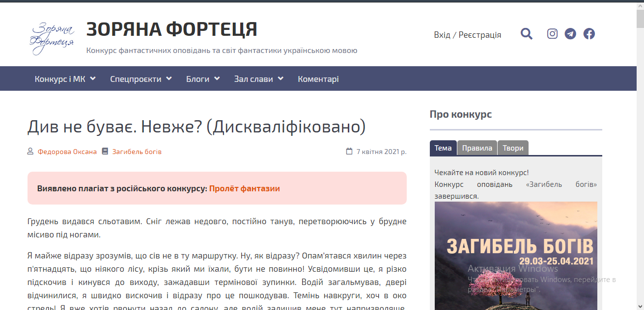Open the Facebook icon link
This screenshot has height=310, width=644.
pos(589,34)
